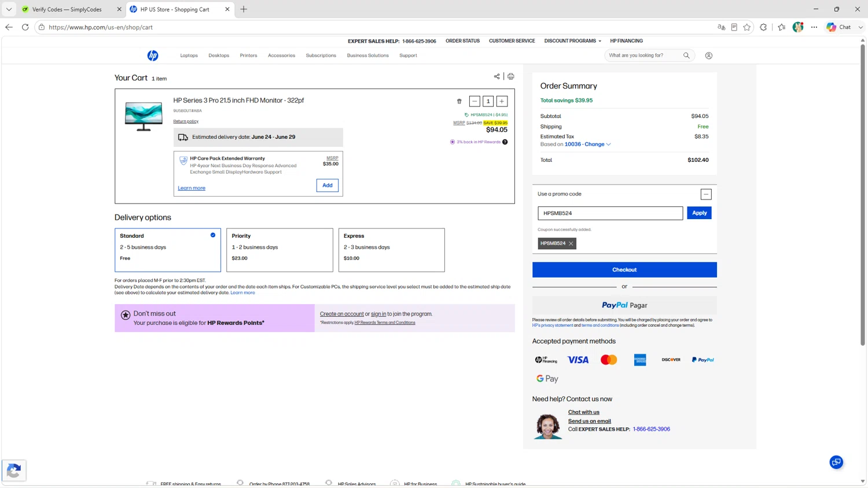Open the Subscriptions menu
Image resolution: width=868 pixels, height=488 pixels.
tap(321, 56)
